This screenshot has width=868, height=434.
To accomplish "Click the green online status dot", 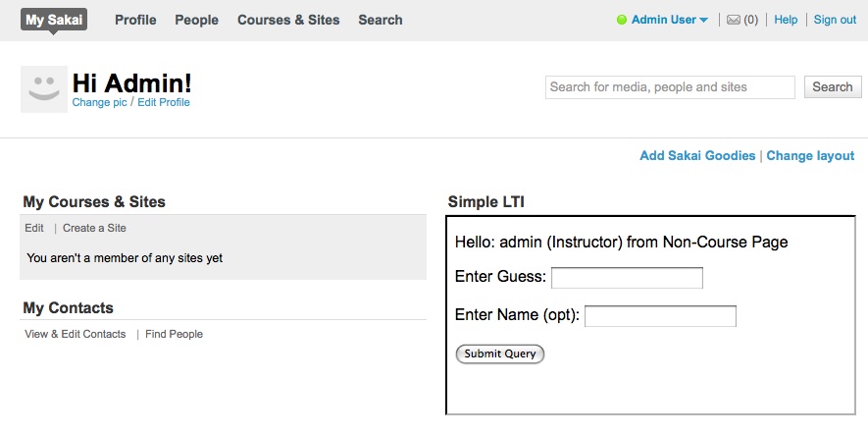I will coord(622,20).
